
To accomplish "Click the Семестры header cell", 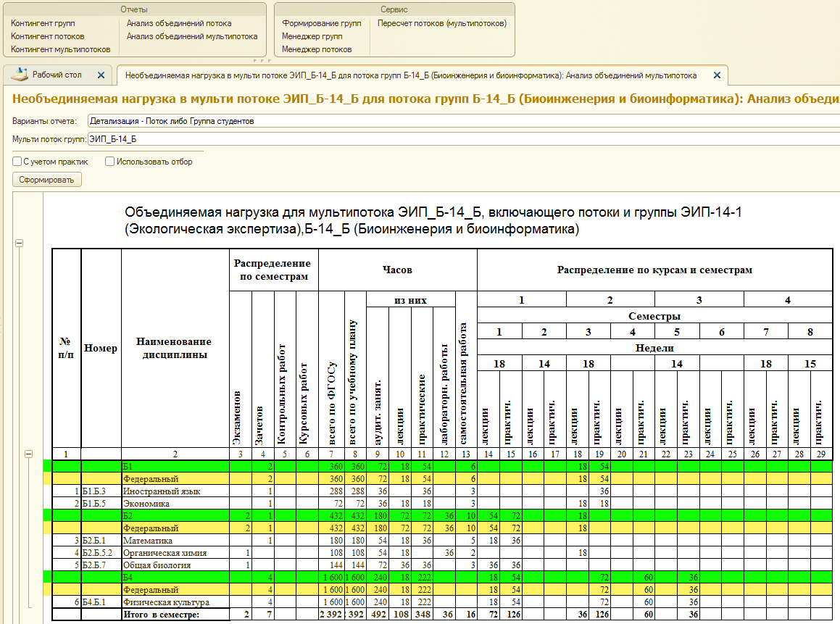I will [654, 316].
